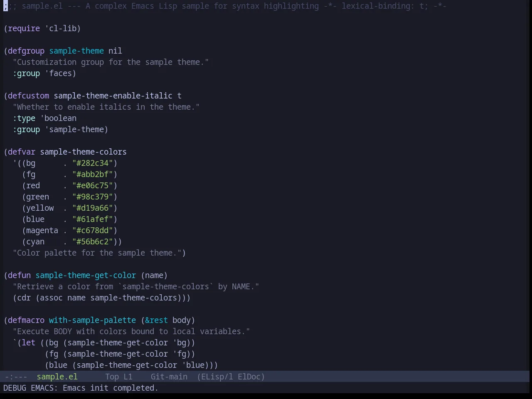
Task: Click the 'let' keyword in the macro body
Action: coord(28,342)
